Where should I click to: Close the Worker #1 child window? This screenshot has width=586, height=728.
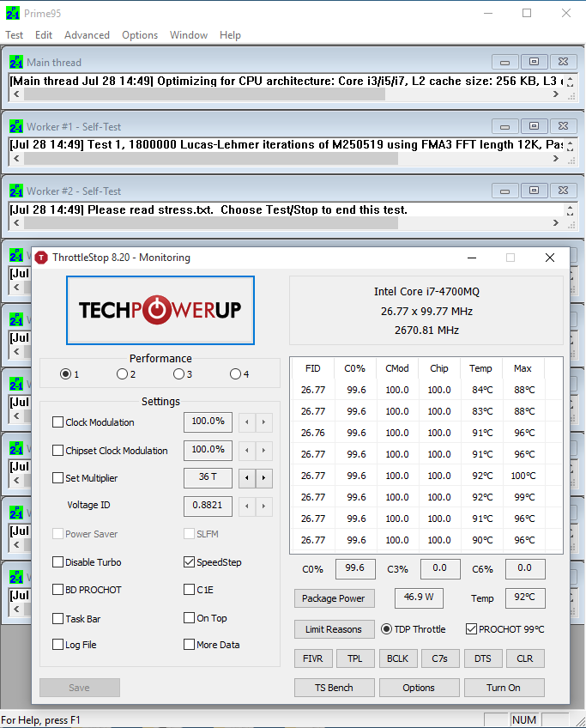click(x=564, y=126)
